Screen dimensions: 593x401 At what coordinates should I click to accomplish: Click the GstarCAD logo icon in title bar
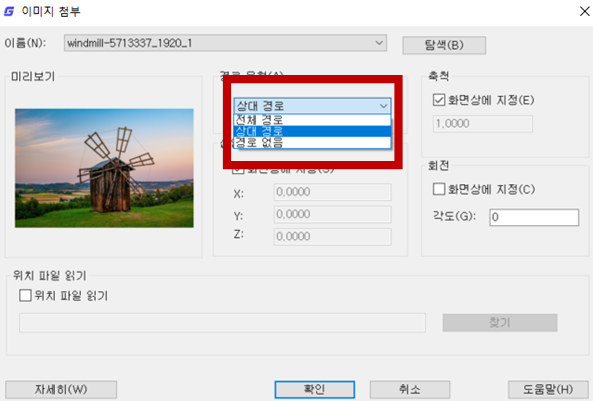[x=9, y=11]
